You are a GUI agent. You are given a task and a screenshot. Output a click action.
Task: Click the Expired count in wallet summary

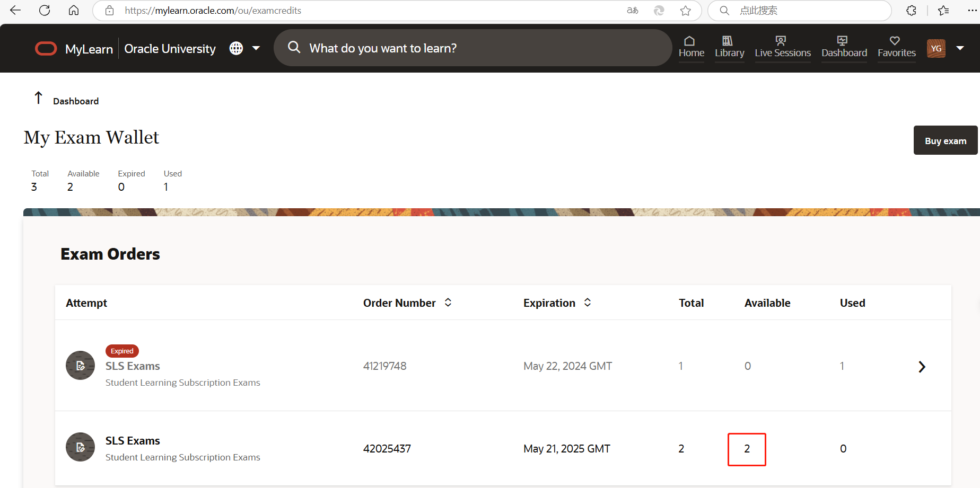click(121, 187)
